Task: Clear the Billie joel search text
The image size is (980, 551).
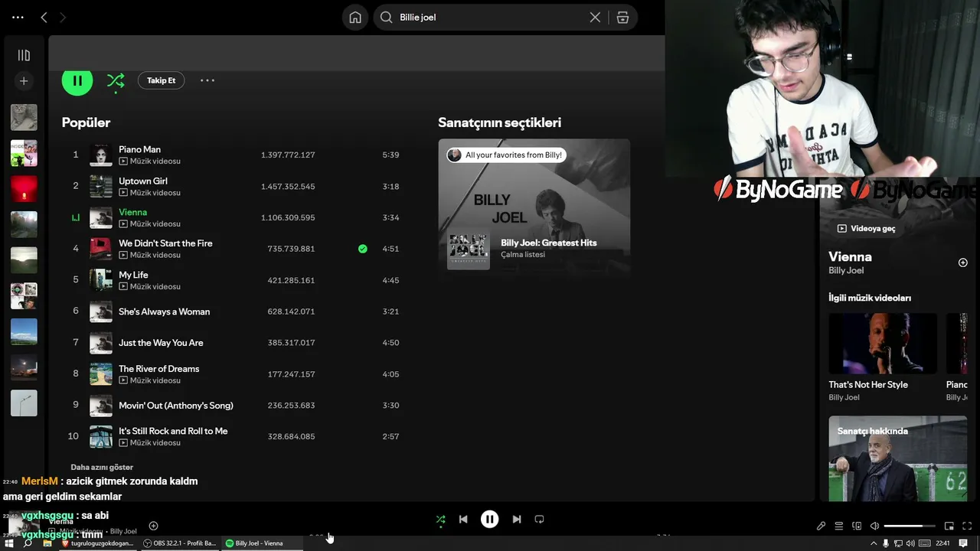Action: (x=595, y=17)
